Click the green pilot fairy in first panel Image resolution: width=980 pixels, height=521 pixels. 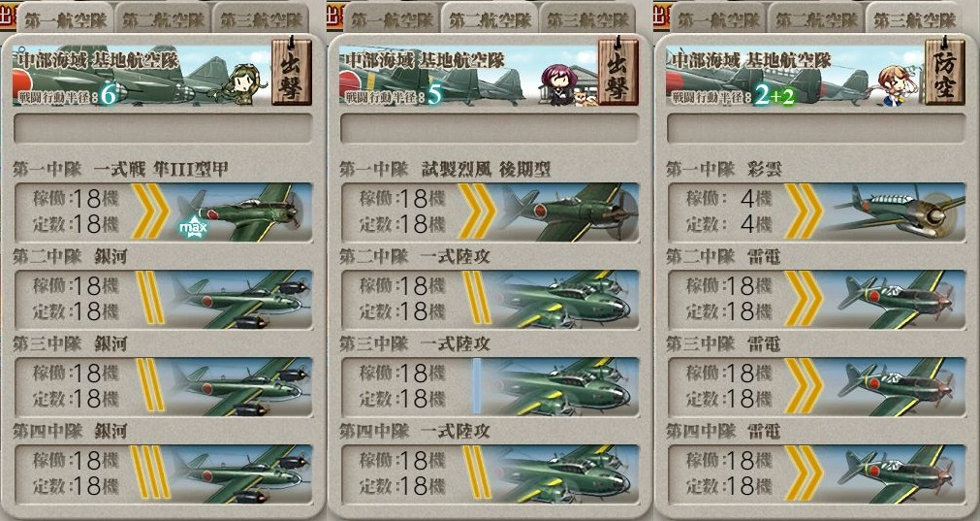tap(242, 83)
